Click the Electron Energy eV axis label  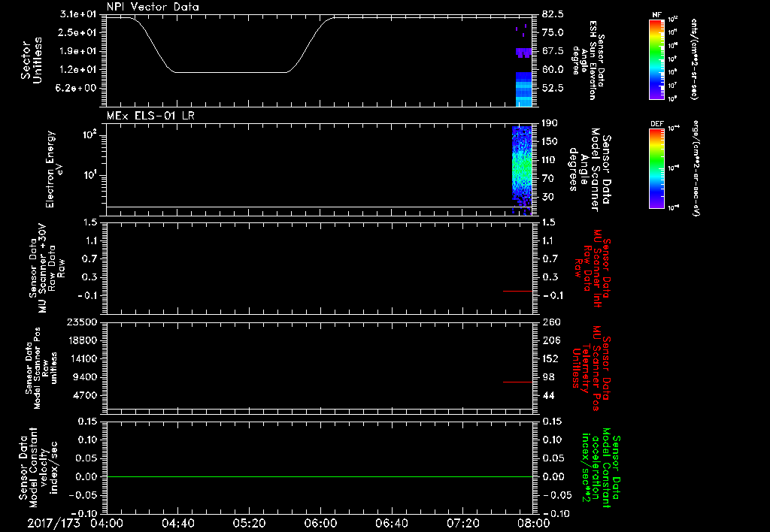[x=54, y=169]
